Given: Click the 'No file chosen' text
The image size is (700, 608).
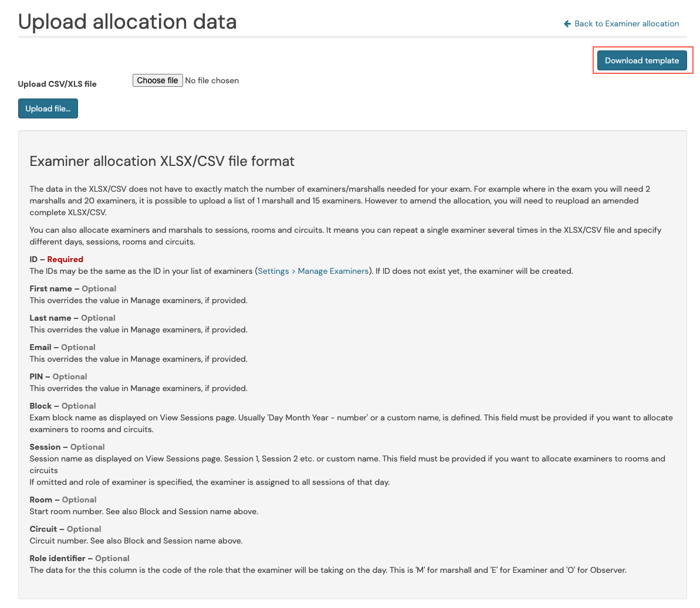Looking at the screenshot, I should tap(212, 81).
